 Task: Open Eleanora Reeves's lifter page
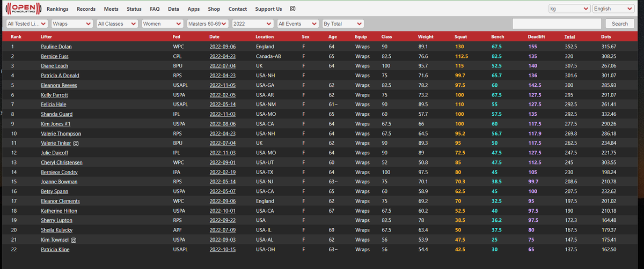(x=58, y=85)
